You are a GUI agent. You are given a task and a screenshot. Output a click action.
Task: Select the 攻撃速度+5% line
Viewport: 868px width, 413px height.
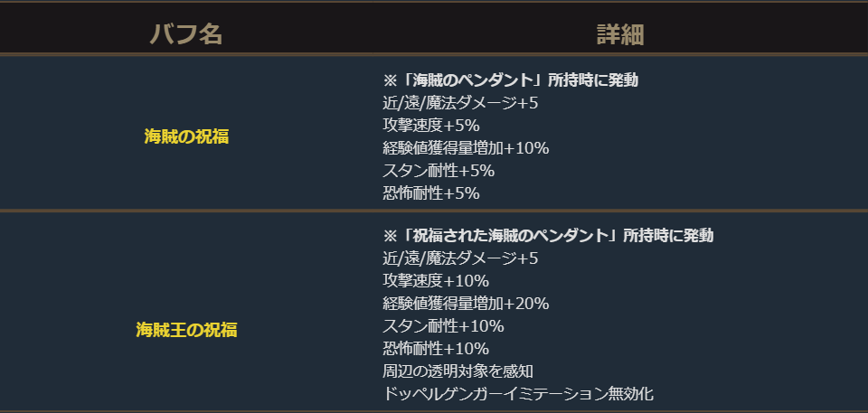coord(430,126)
